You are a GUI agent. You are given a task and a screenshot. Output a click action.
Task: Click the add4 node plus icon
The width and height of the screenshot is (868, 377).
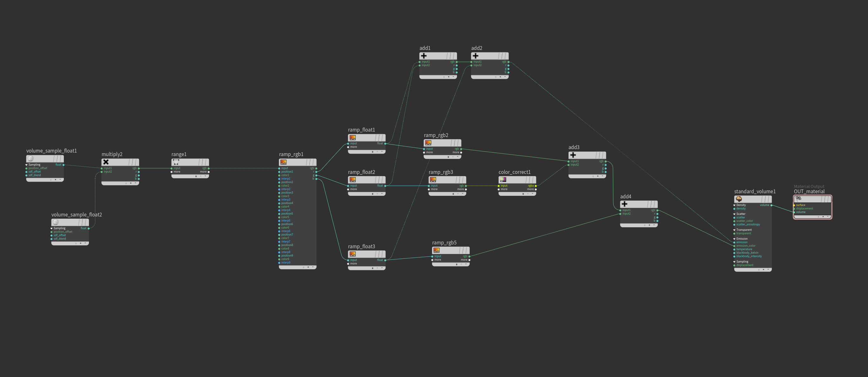click(x=624, y=204)
